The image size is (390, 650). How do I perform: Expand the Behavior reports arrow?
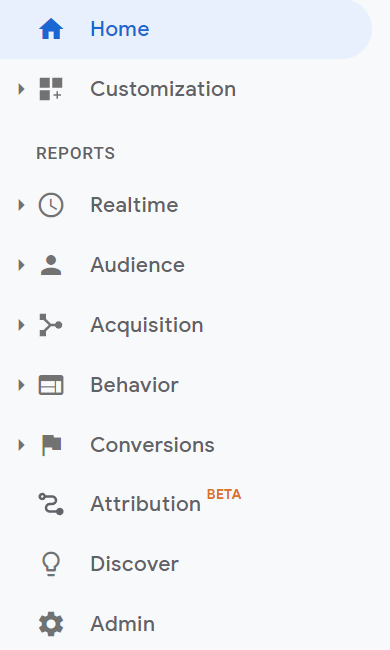pyautogui.click(x=21, y=385)
